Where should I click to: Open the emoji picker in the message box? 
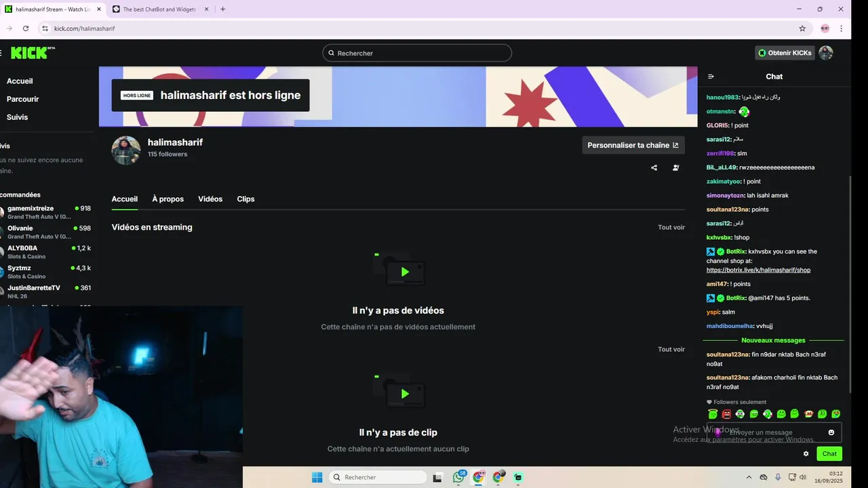pyautogui.click(x=831, y=432)
